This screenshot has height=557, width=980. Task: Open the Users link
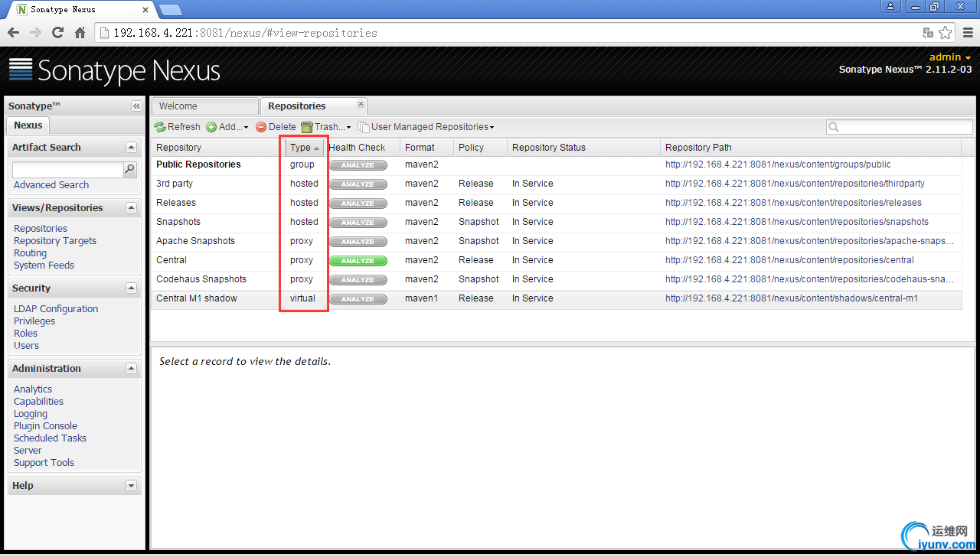[x=26, y=346]
